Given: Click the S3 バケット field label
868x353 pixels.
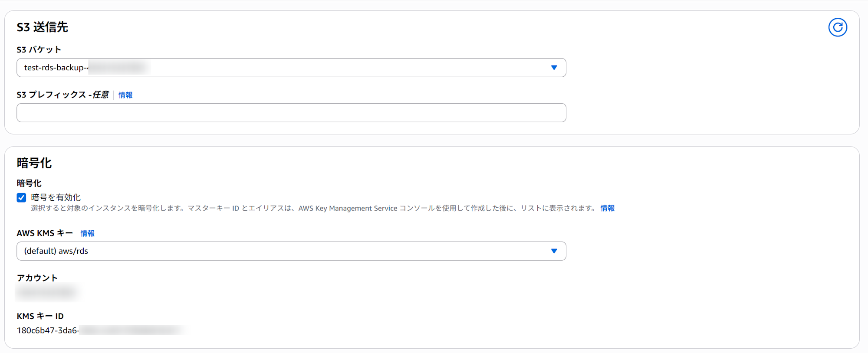Looking at the screenshot, I should [39, 50].
